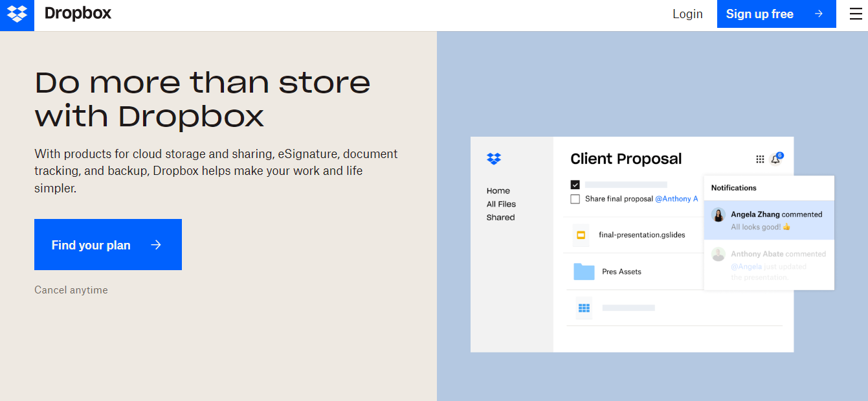Open the Login page
868x401 pixels.
[x=687, y=14]
